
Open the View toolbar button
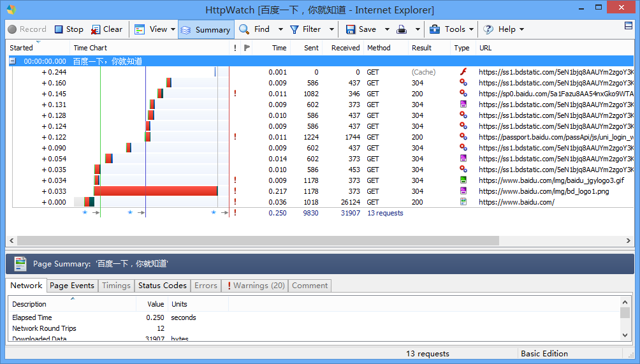150,29
